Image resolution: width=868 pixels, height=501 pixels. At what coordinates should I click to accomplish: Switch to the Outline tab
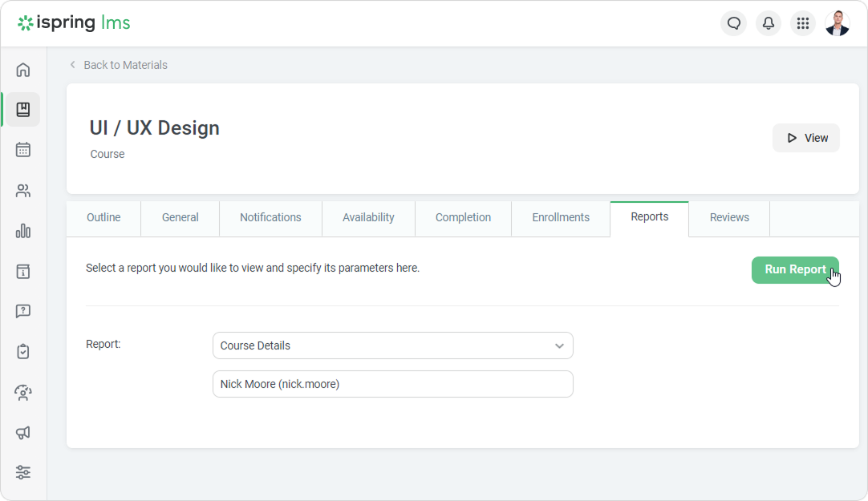click(103, 217)
